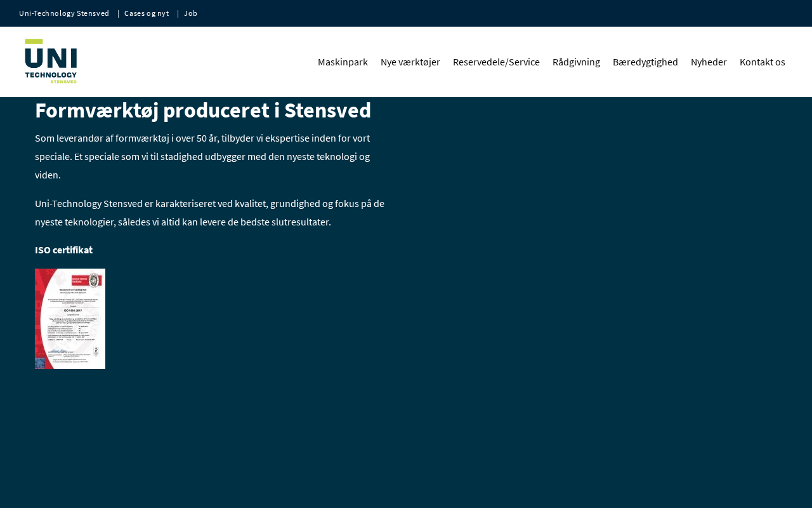Click Kontakt os in navigation

(763, 62)
